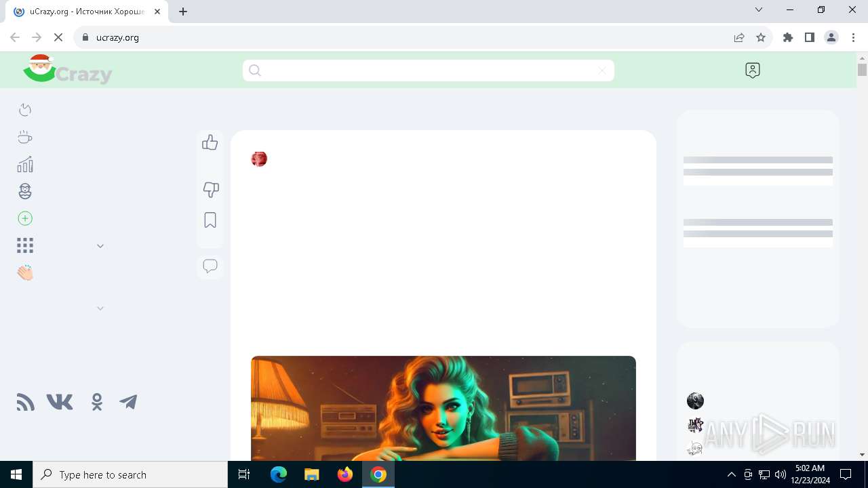Open the RSS feed icon
This screenshot has width=868, height=488.
(25, 402)
